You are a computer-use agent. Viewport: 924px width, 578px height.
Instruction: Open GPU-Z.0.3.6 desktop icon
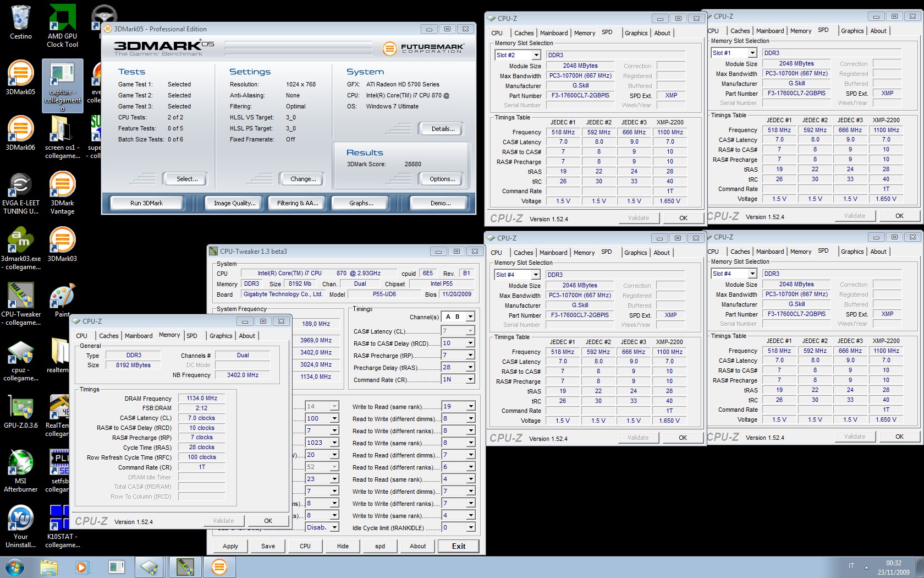[x=20, y=411]
